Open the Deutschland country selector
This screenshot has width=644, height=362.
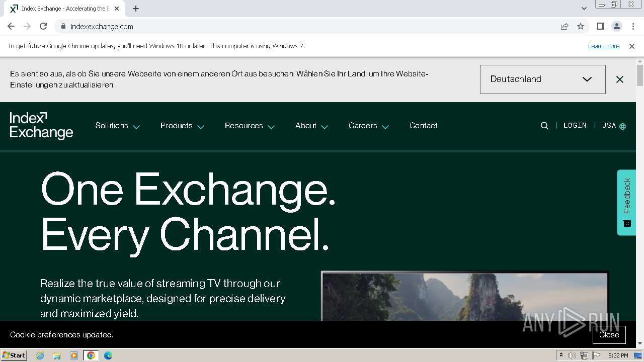tap(542, 79)
